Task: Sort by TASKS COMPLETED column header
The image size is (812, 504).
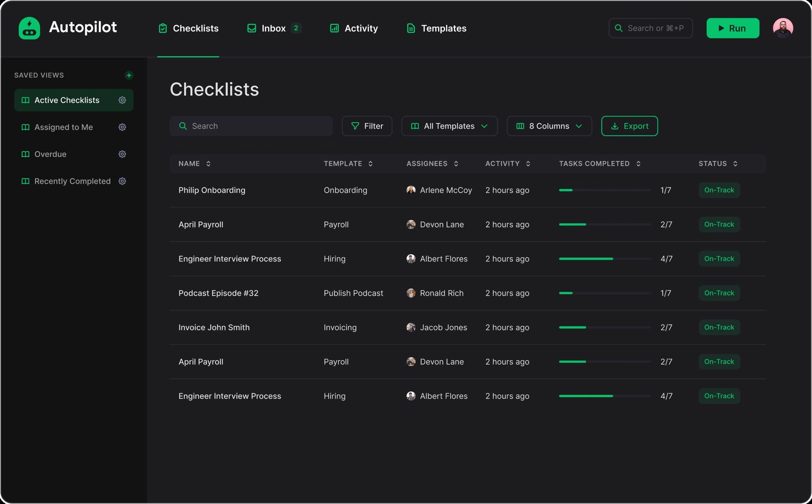Action: (600, 163)
